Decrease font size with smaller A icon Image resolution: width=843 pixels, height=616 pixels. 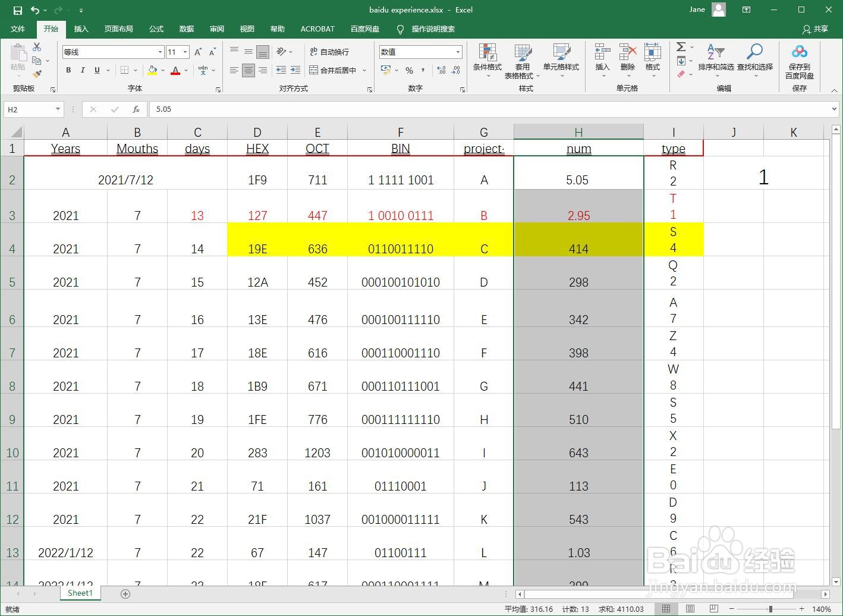click(212, 52)
